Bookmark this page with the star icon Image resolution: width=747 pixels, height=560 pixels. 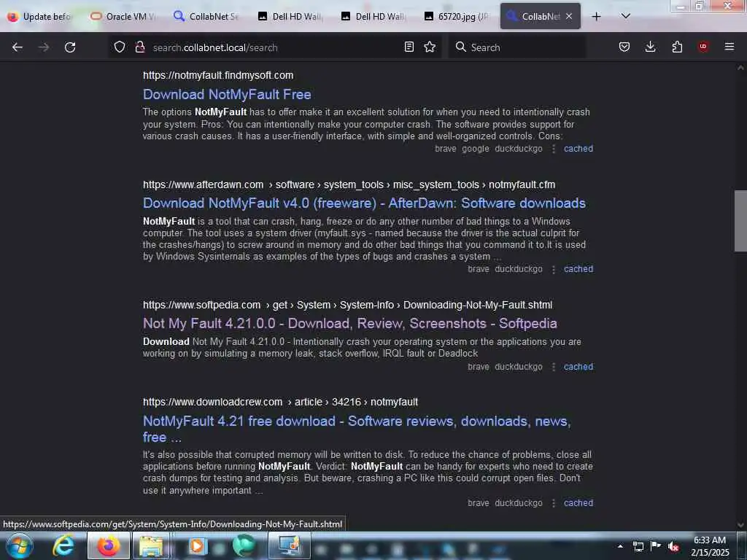pos(430,47)
